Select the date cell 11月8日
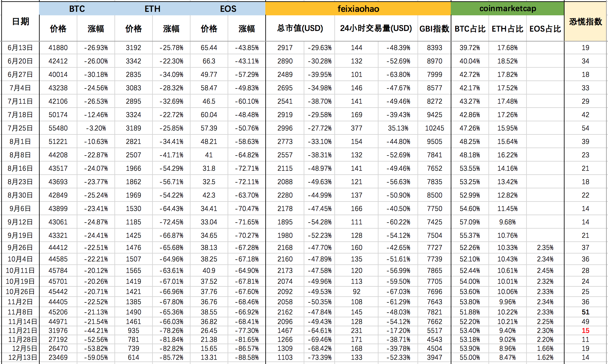The height and width of the screenshot is (364, 608). 20,312
